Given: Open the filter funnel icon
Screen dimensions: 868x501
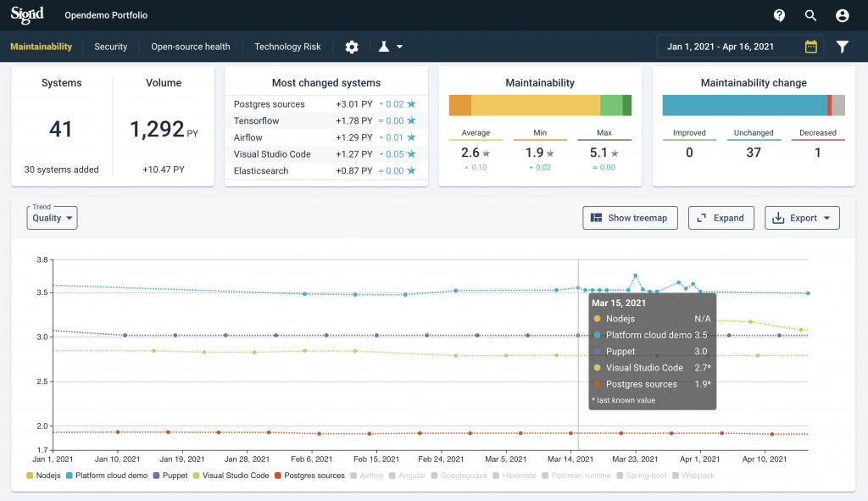Looking at the screenshot, I should tap(842, 47).
